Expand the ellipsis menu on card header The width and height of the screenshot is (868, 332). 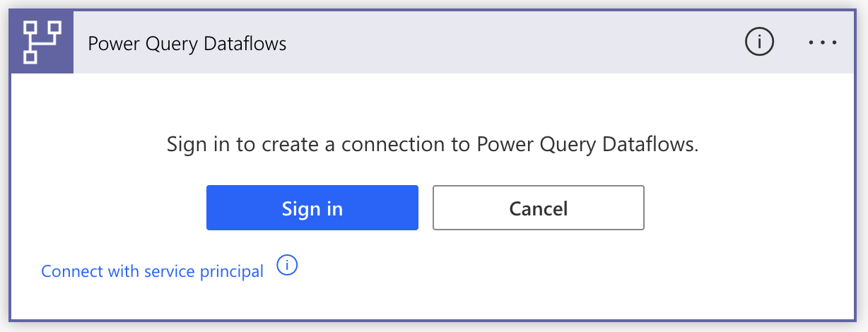(823, 43)
